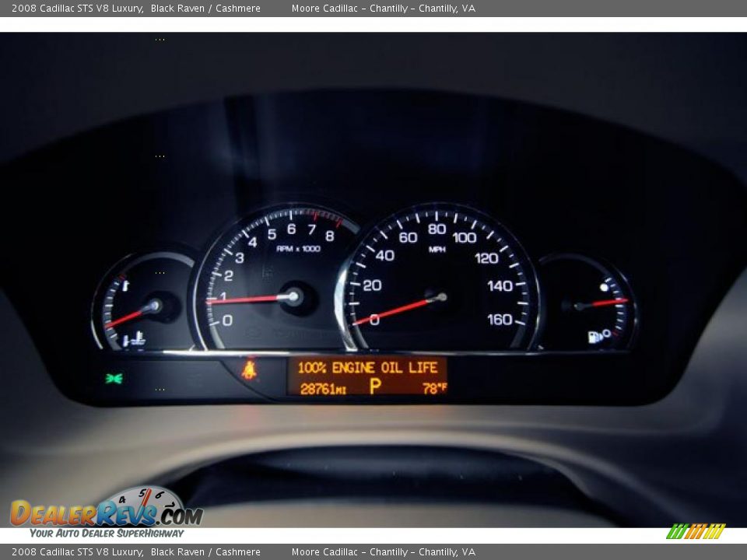This screenshot has height=560, width=747.
Task: Click the fuel pump icon on fuel gauge
Action: pyautogui.click(x=595, y=337)
